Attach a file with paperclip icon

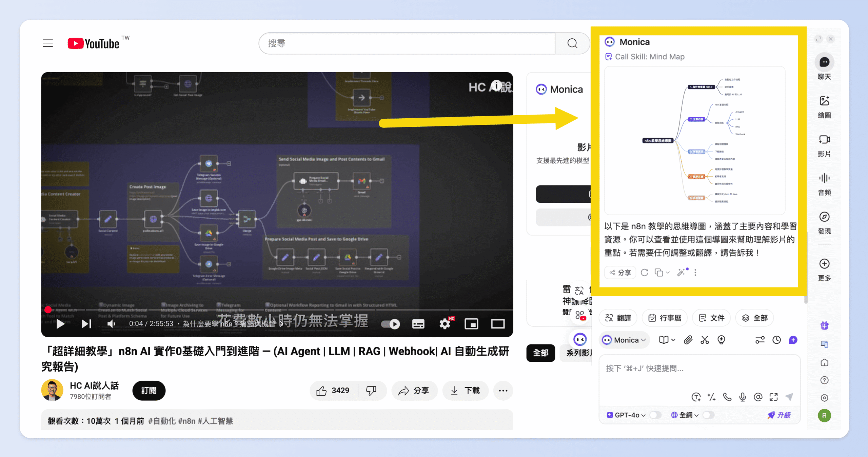click(x=688, y=340)
